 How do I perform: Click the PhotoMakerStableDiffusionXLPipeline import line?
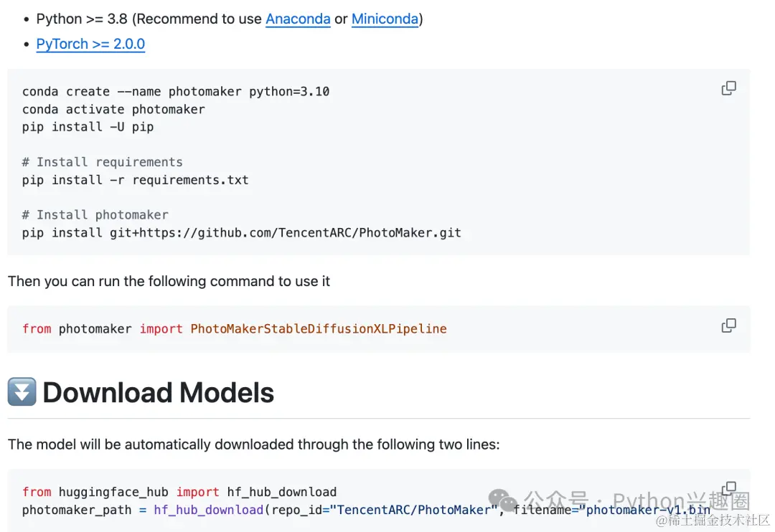[234, 329]
